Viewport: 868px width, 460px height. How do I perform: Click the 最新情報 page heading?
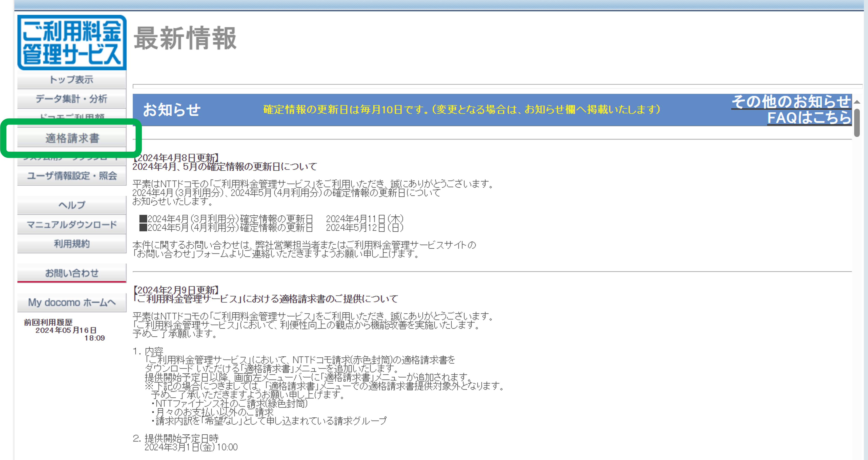(185, 39)
